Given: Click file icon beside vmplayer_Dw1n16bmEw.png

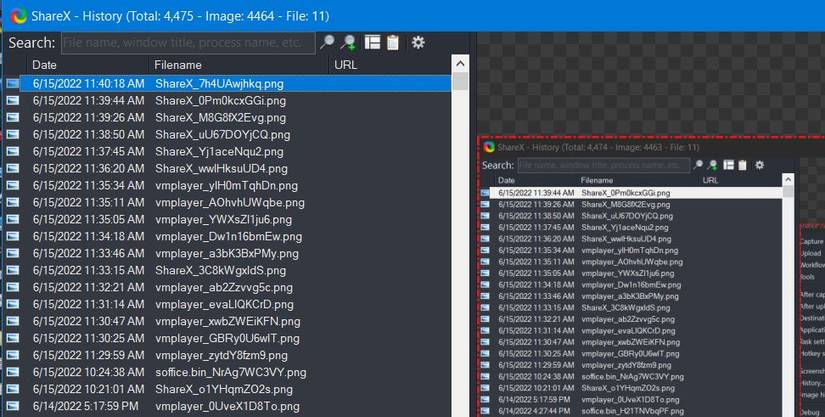Looking at the screenshot, I should point(13,236).
